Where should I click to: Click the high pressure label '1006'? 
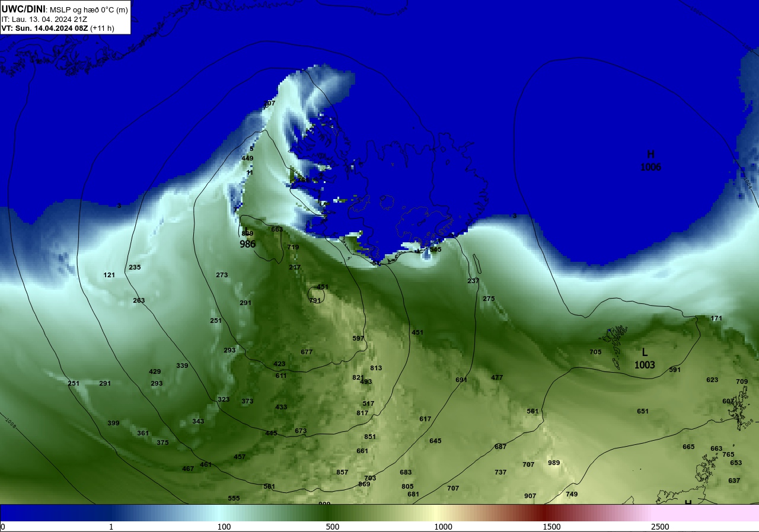click(x=650, y=168)
